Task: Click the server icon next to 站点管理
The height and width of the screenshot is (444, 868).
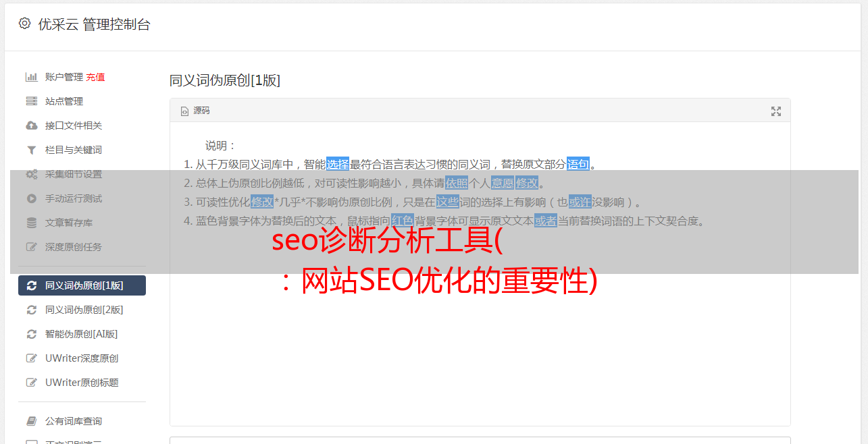Action: pyautogui.click(x=31, y=101)
